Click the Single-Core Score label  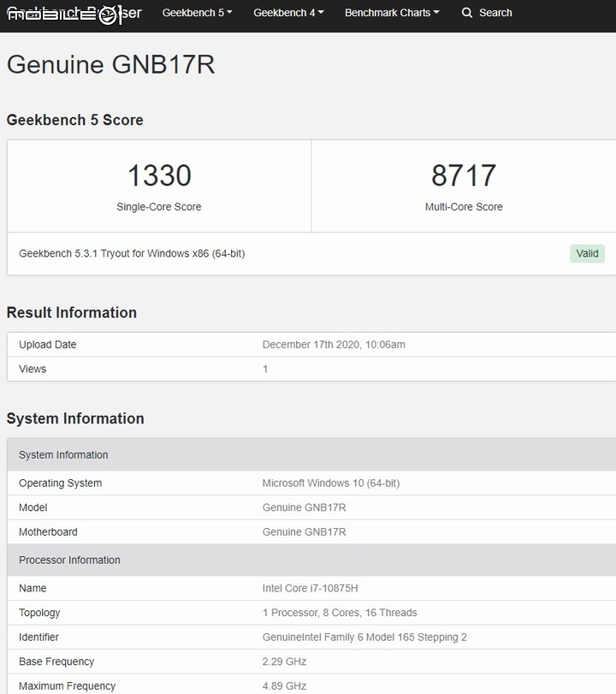click(x=159, y=207)
